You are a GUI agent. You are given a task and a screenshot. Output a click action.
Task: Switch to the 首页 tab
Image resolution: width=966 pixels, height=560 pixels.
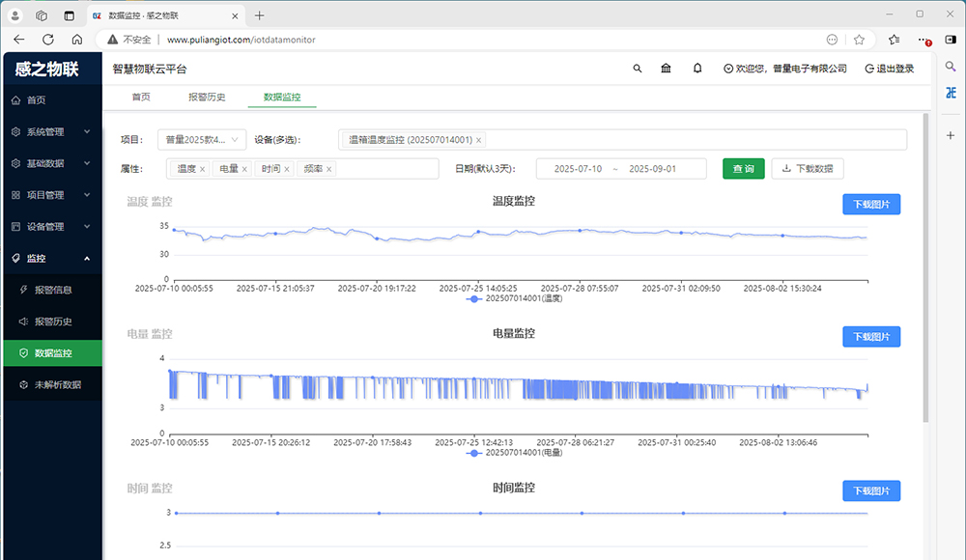pos(141,98)
